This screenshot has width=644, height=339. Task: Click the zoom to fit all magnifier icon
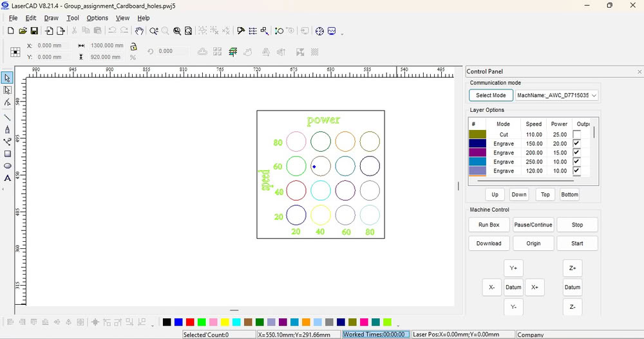point(177,31)
